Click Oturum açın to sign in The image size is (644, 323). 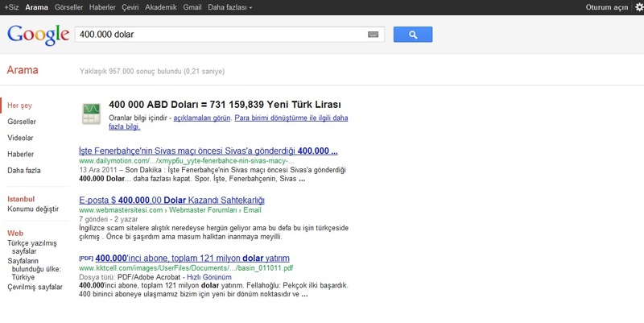coord(607,7)
